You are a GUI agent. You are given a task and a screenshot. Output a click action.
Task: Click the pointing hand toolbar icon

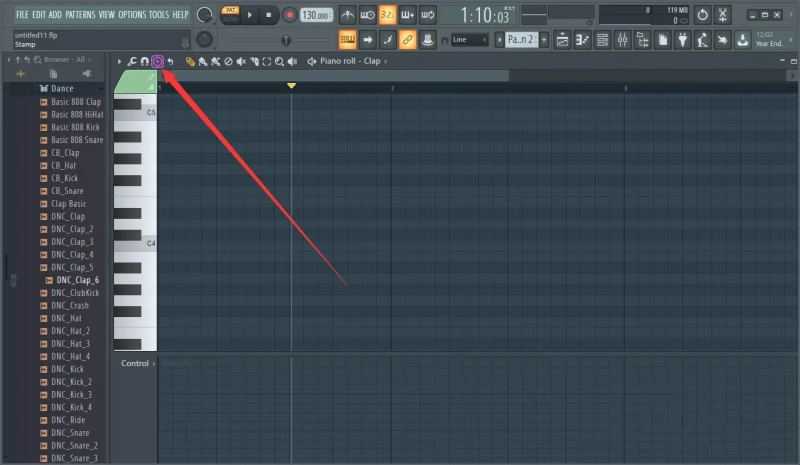722,40
